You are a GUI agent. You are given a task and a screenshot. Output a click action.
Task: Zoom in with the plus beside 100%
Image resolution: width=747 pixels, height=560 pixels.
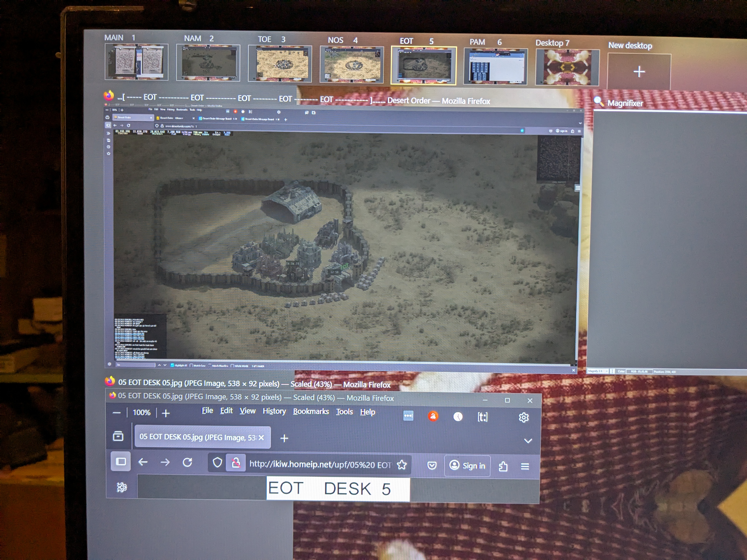pyautogui.click(x=166, y=413)
